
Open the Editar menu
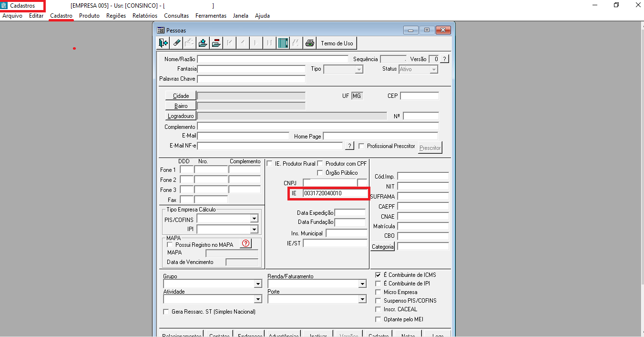tap(36, 16)
